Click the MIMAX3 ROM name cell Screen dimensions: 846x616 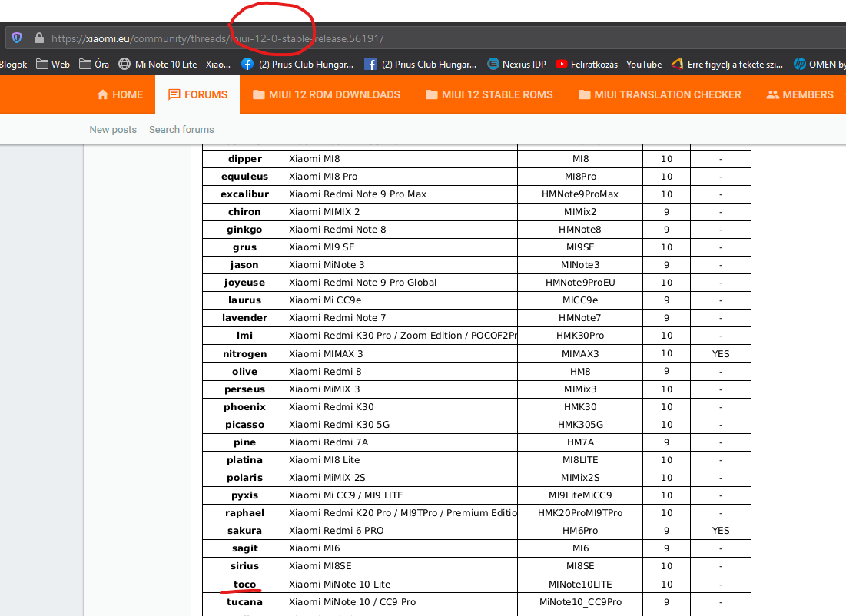580,354
